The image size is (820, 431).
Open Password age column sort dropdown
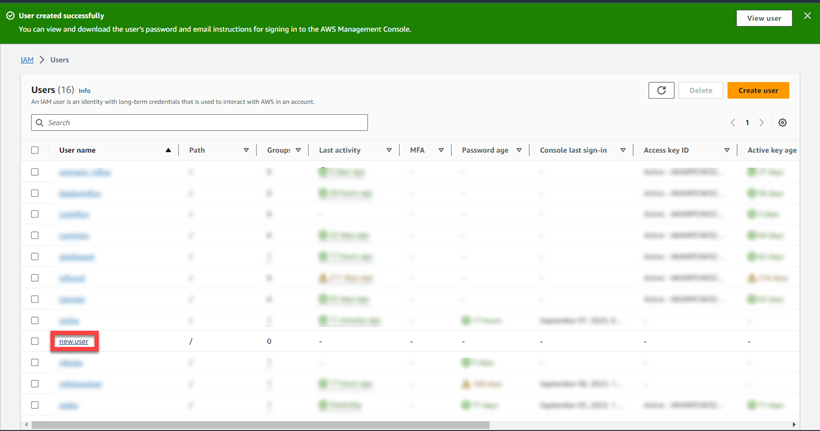point(519,150)
